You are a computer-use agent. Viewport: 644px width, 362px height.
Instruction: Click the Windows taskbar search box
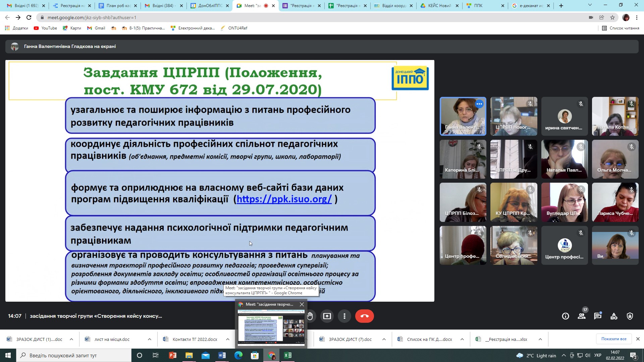pyautogui.click(x=74, y=355)
